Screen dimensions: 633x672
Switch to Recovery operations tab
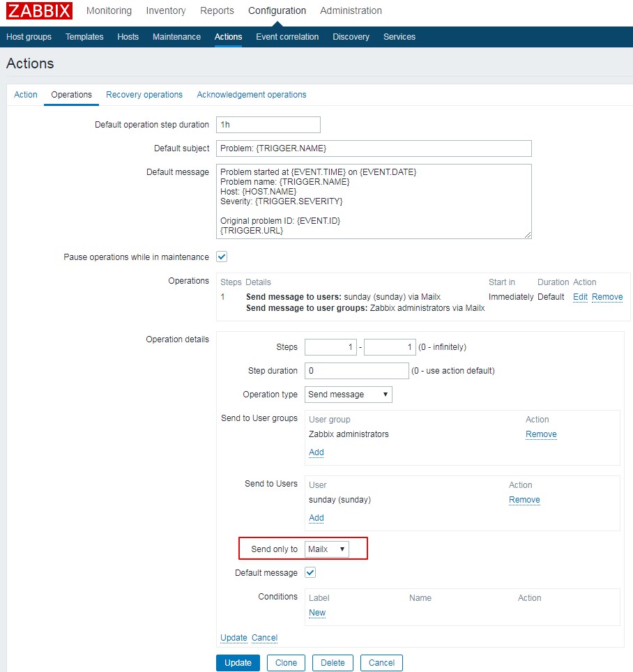pyautogui.click(x=144, y=95)
